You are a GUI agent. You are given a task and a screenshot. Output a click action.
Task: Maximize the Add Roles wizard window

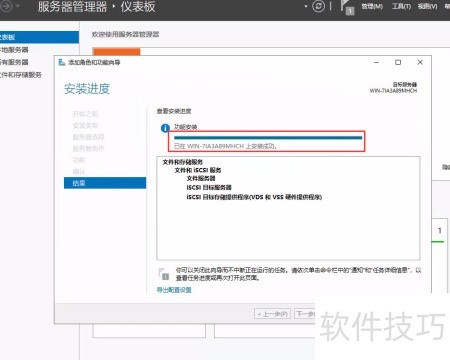tap(398, 62)
